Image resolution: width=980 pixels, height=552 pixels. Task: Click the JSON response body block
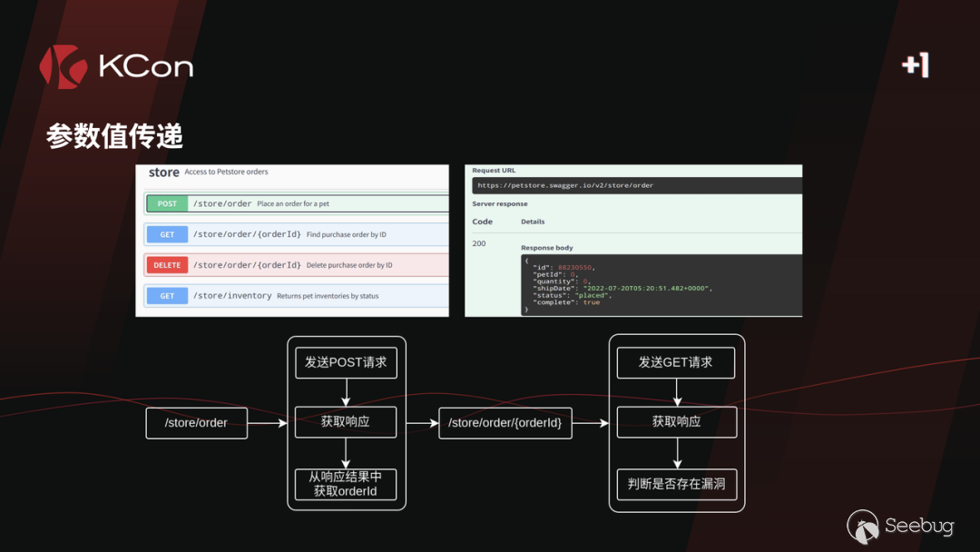pos(661,285)
